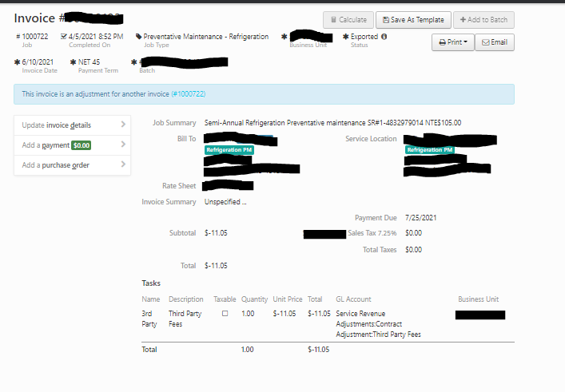565x392 pixels.
Task: Click Third Party Fees description
Action: coord(185,319)
